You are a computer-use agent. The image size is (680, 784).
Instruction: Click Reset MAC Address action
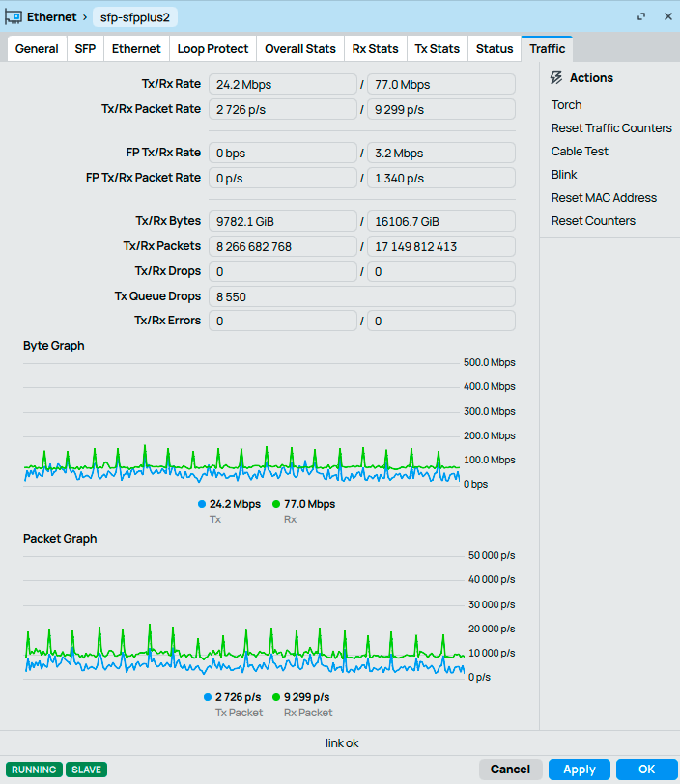[x=604, y=198]
